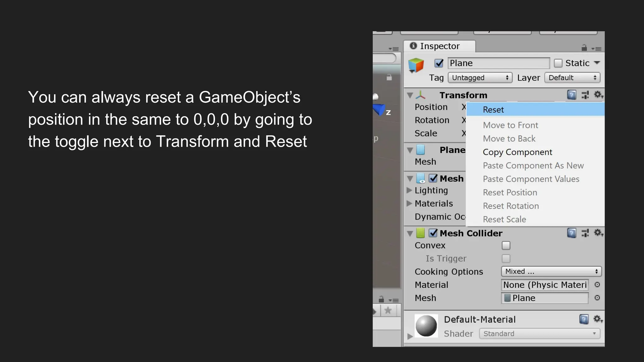Click the lock icon in bottom-left panel
This screenshot has height=362, width=644.
coord(381,299)
